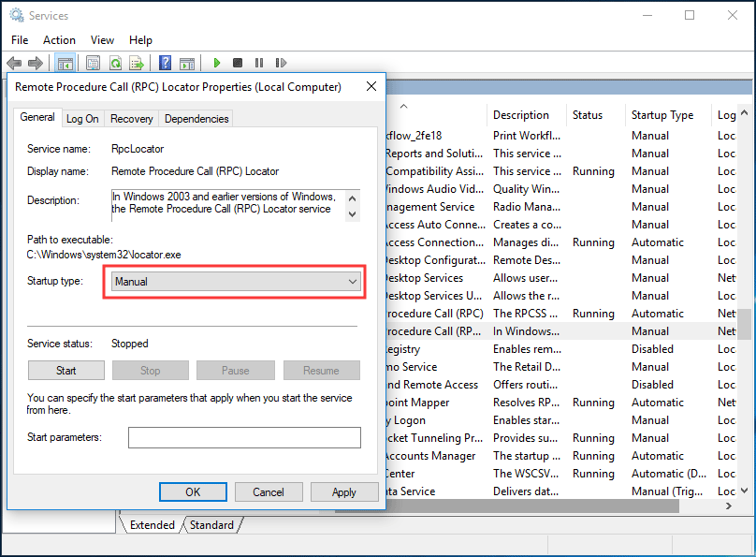Open the View menu
The width and height of the screenshot is (756, 557).
[102, 40]
